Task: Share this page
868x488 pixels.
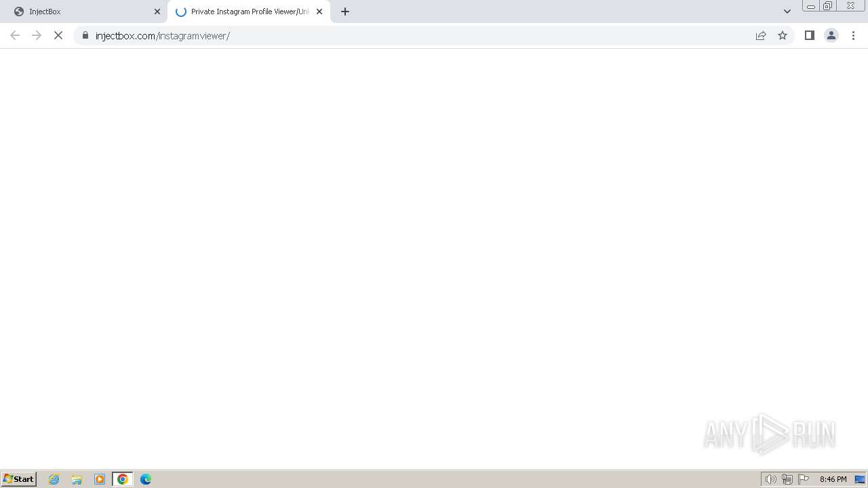Action: click(761, 35)
